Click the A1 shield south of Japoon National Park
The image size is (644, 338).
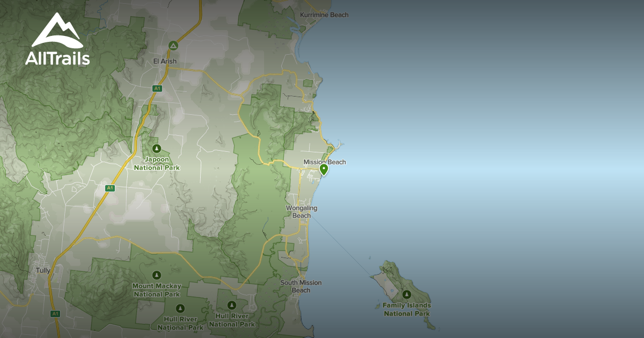point(110,188)
